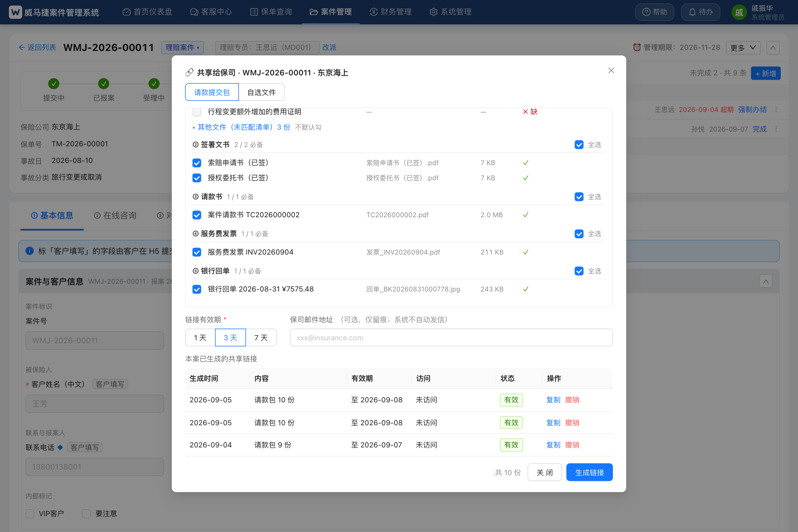Switch to the 在线咨询 tab

115,215
